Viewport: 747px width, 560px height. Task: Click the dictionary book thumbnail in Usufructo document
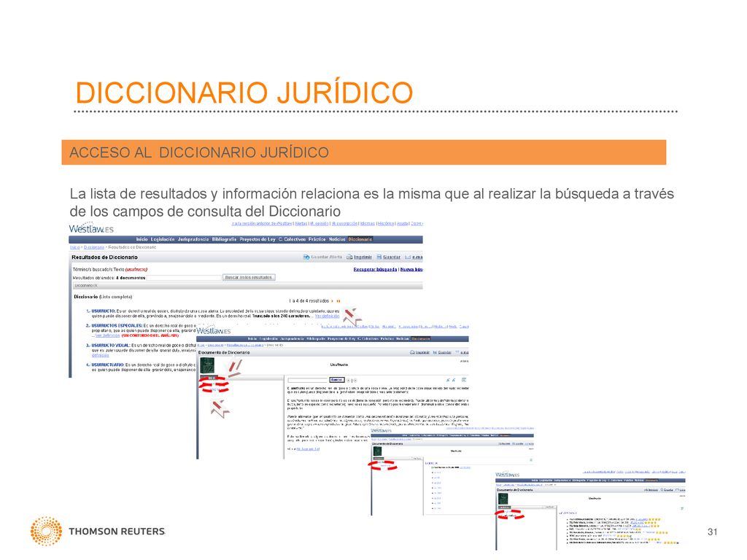coord(206,366)
